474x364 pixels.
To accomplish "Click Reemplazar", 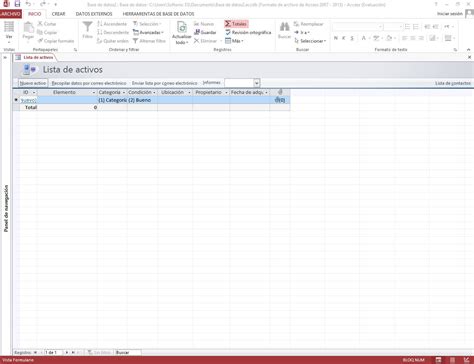I will tap(309, 24).
